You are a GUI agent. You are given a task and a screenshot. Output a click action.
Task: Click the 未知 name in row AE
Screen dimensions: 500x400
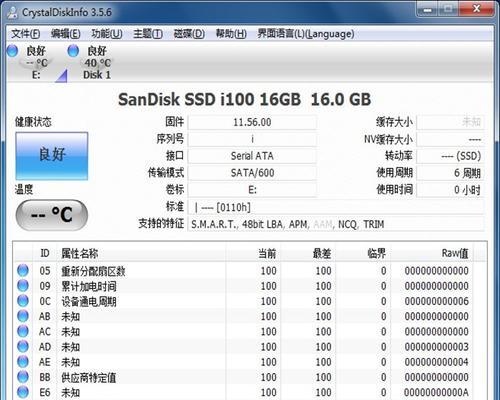click(70, 362)
